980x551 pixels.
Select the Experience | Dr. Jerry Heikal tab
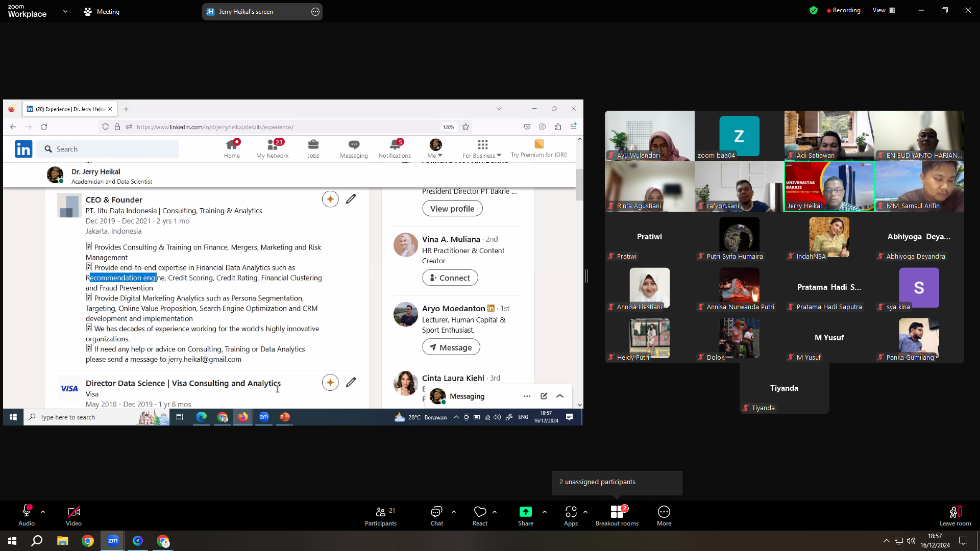click(70, 109)
